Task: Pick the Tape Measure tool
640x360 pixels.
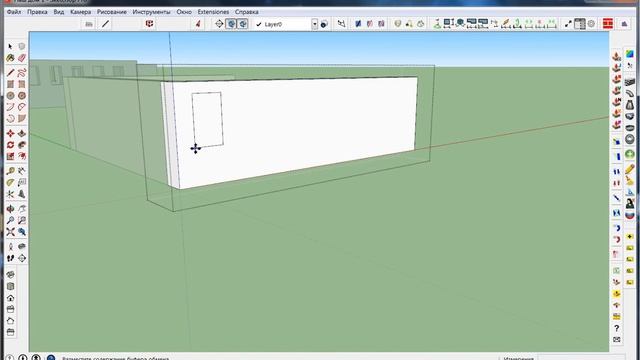Action: click(10, 171)
